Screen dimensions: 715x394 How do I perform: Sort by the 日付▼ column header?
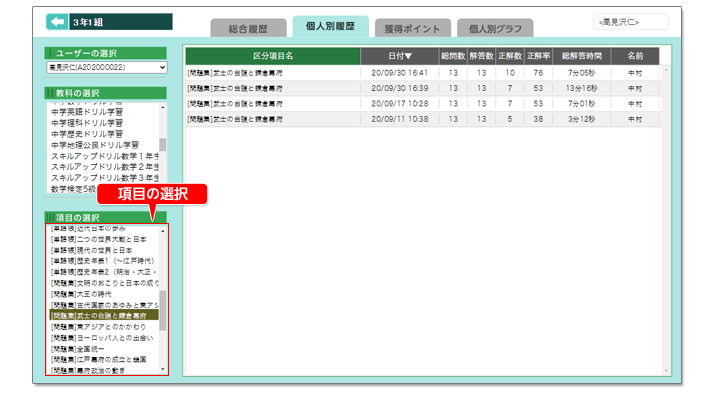(x=400, y=56)
